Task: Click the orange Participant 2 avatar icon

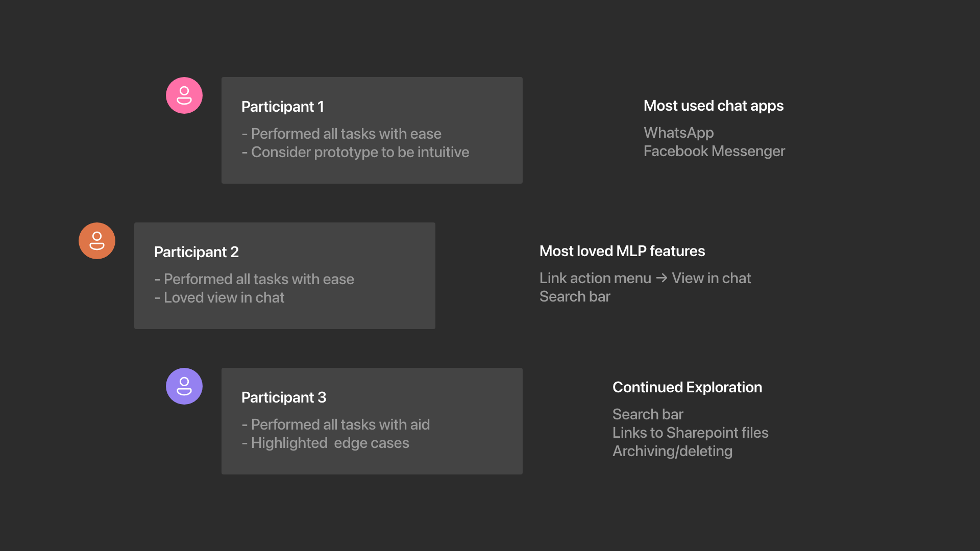Action: click(97, 241)
